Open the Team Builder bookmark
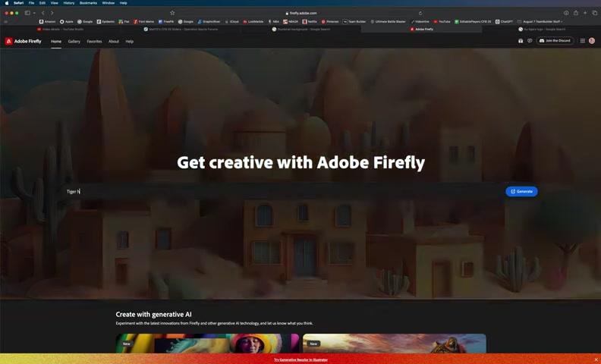 pyautogui.click(x=354, y=22)
